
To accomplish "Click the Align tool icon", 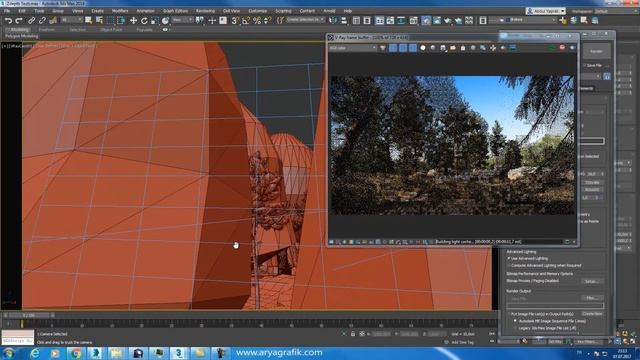I will click(x=344, y=20).
